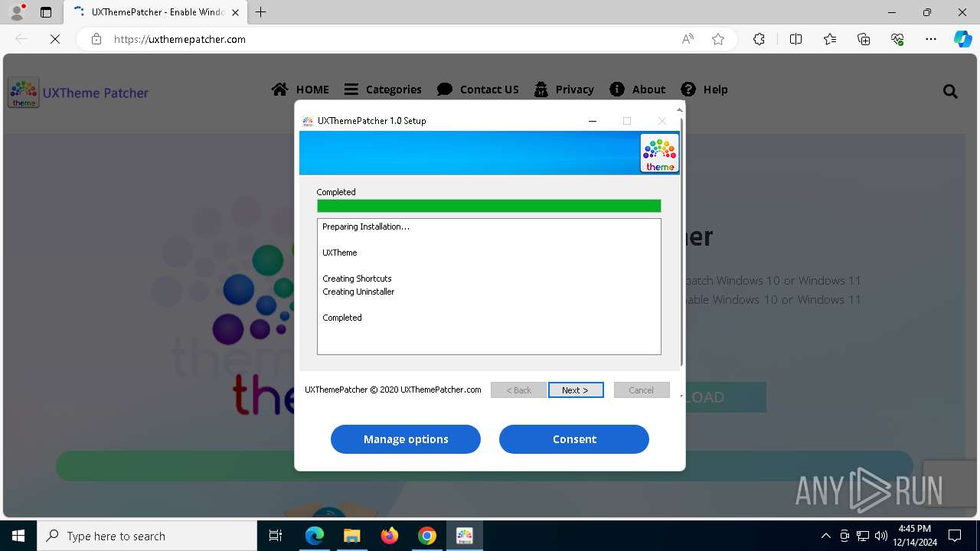Minimize the UXThemePatcher Setup window
The width and height of the screenshot is (980, 551).
tap(593, 121)
